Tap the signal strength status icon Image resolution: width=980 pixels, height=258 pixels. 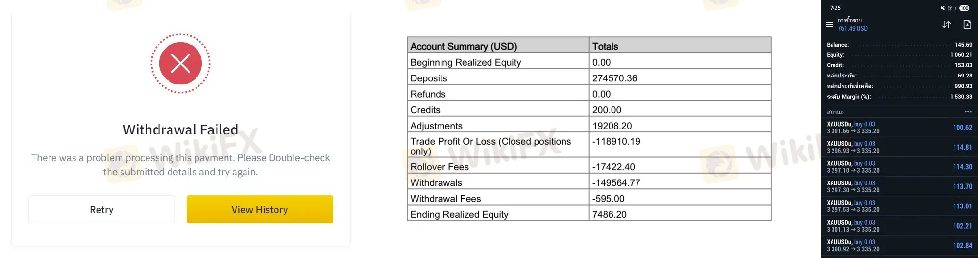pos(955,8)
